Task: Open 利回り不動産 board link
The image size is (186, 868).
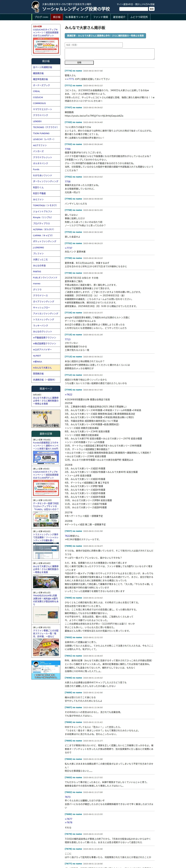Action: click(46, 193)
